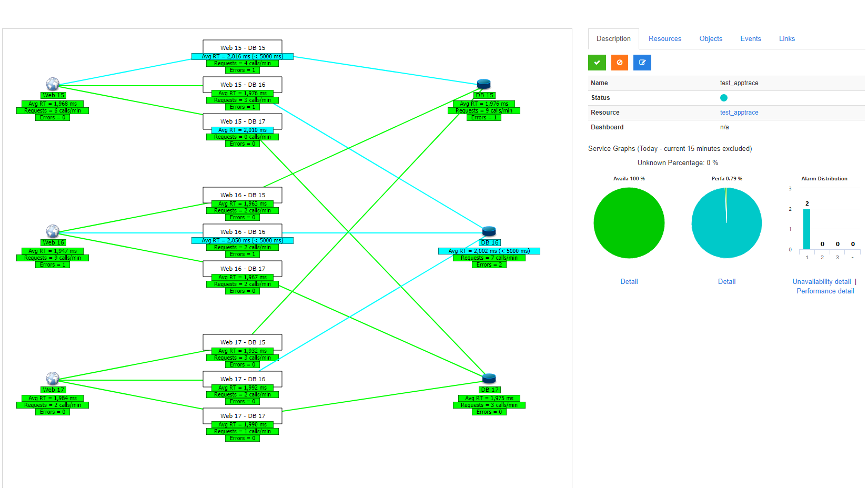Click the Web 17 globe icon
This screenshot has width=868, height=489.
point(53,379)
